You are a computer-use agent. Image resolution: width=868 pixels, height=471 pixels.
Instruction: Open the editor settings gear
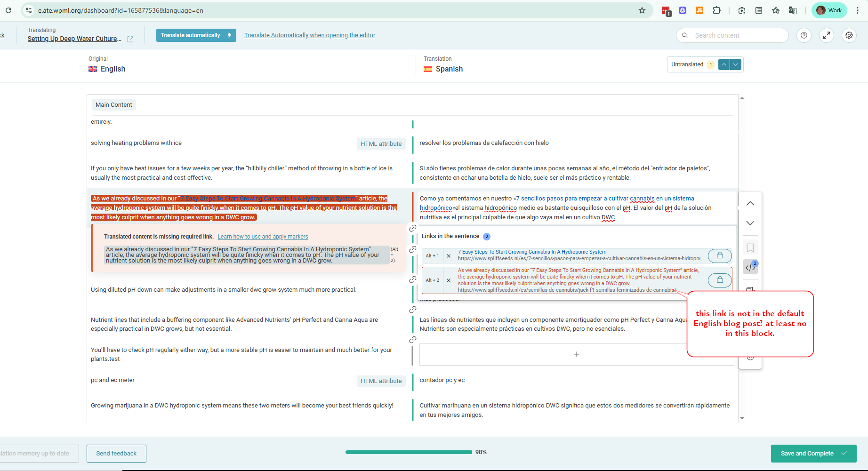click(x=849, y=35)
